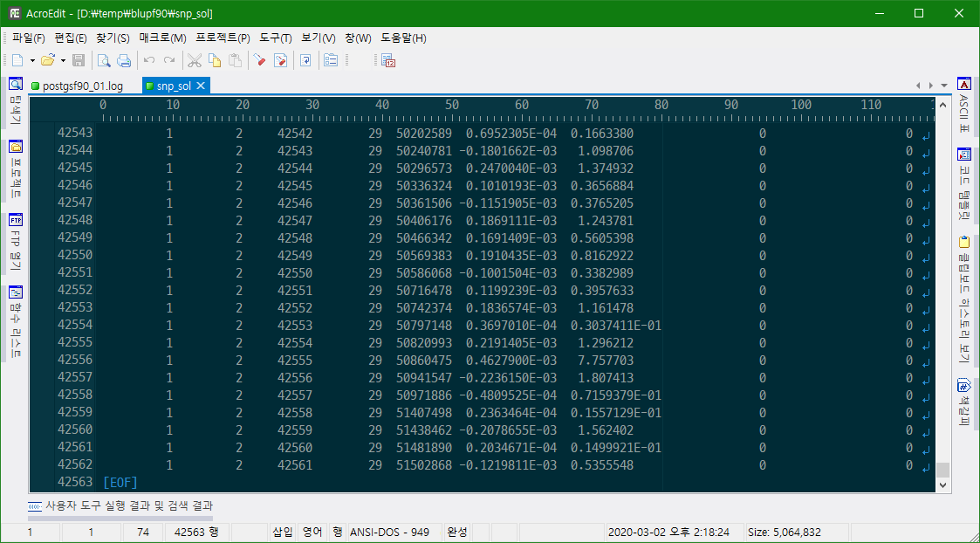Click the value 50202589 on line 42543

424,134
